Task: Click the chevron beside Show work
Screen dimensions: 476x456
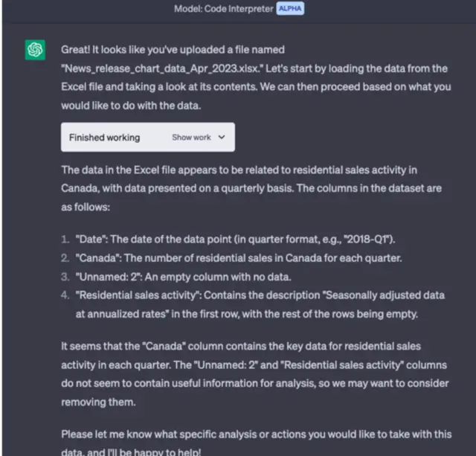Action: coord(222,138)
